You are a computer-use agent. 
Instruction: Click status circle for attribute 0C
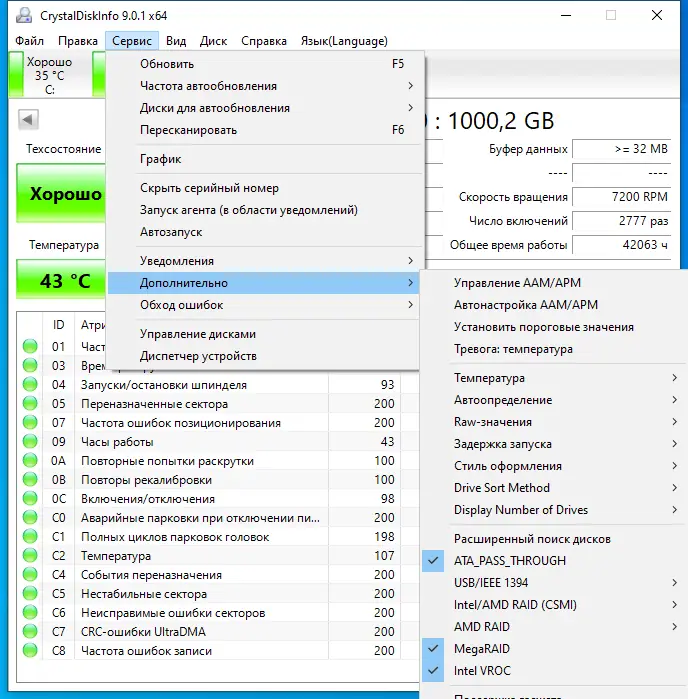[x=30, y=498]
